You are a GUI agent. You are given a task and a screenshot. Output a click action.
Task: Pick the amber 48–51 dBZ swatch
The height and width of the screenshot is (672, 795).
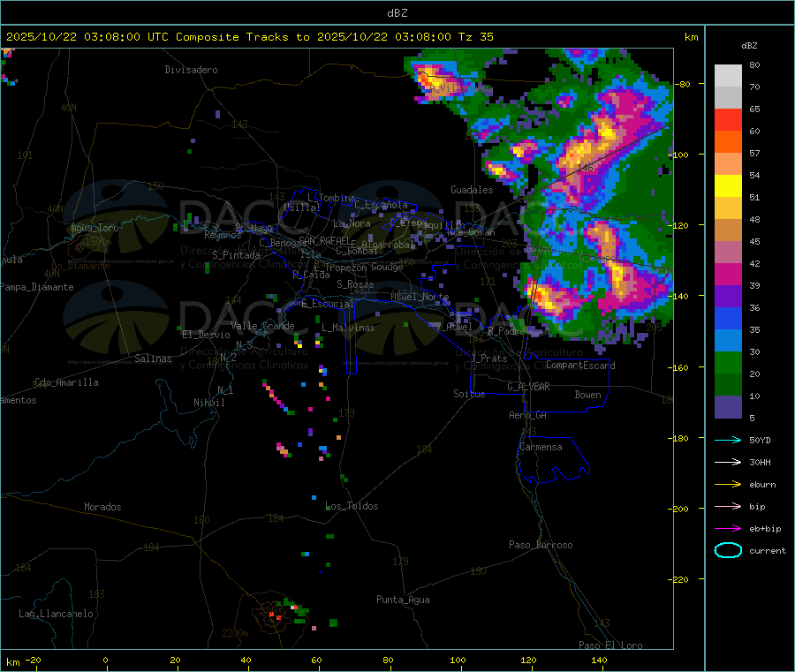tap(728, 208)
